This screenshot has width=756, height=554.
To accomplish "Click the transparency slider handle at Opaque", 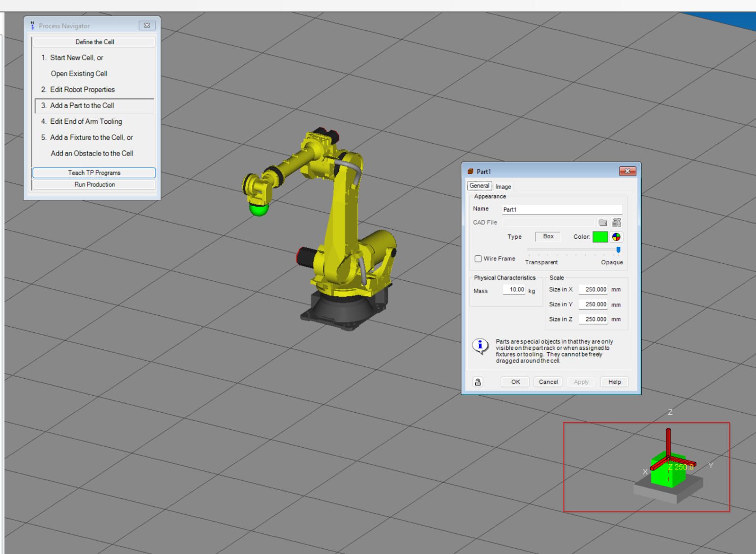I will (618, 250).
